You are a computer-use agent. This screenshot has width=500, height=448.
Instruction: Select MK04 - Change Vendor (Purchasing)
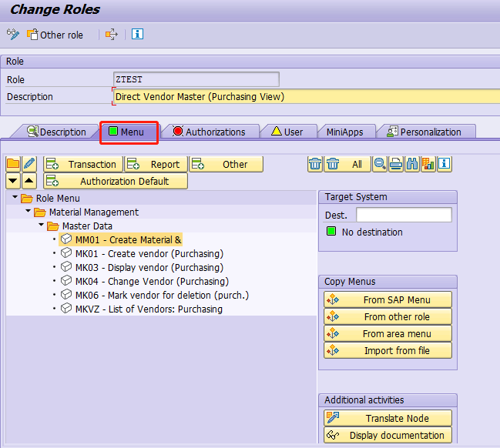152,282
